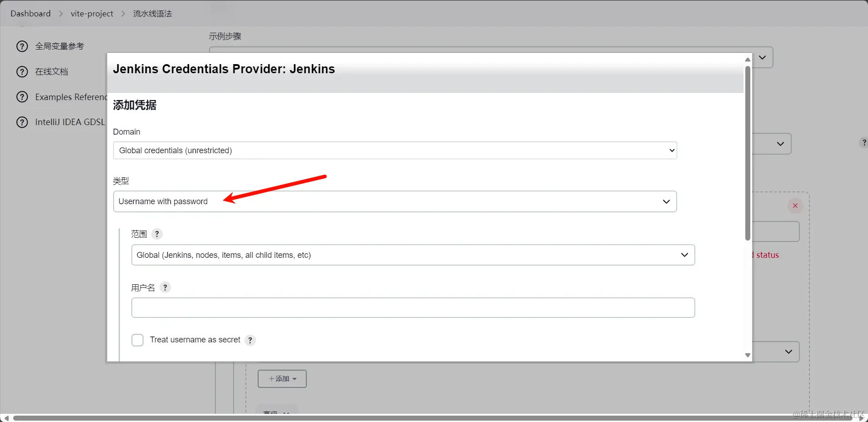Open the 示例步骤 dropdown behind the dialog
The width and height of the screenshot is (868, 422).
point(763,58)
